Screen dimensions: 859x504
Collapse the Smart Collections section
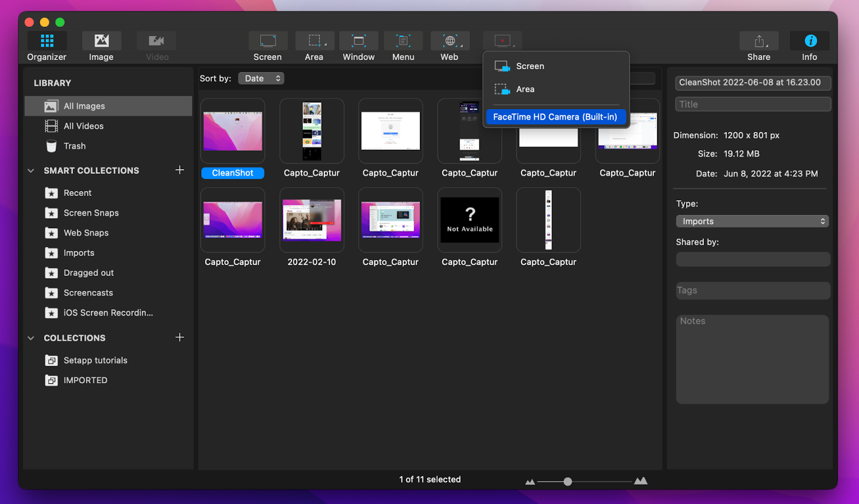31,170
